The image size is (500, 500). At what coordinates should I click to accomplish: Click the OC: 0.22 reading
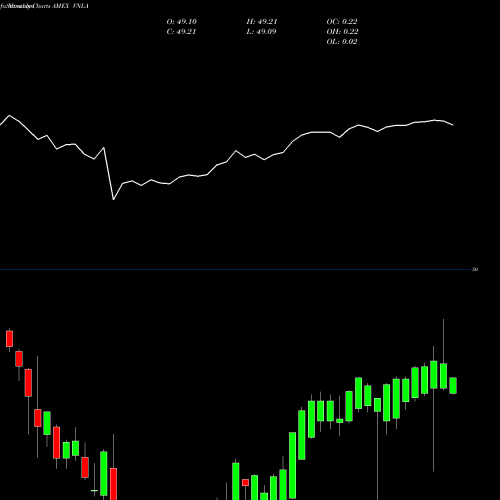coord(342,22)
